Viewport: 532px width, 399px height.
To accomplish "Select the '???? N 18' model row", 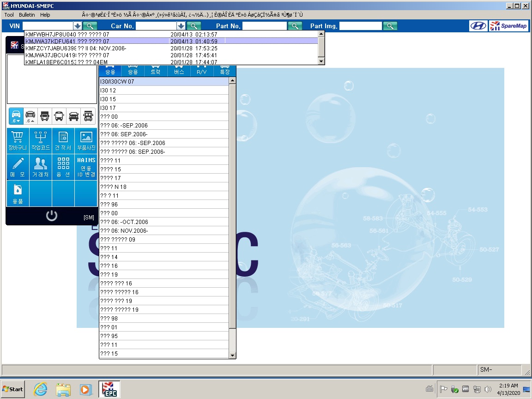I will point(164,187).
